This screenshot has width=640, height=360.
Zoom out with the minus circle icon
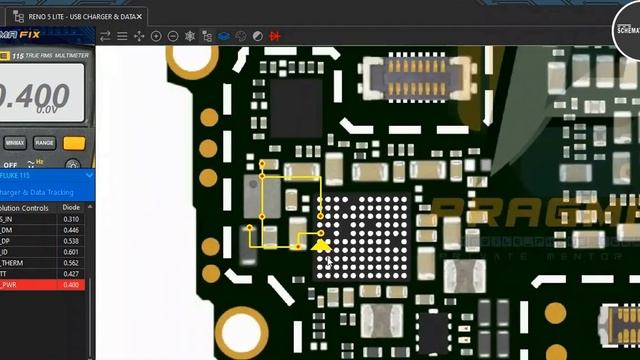pos(173,36)
